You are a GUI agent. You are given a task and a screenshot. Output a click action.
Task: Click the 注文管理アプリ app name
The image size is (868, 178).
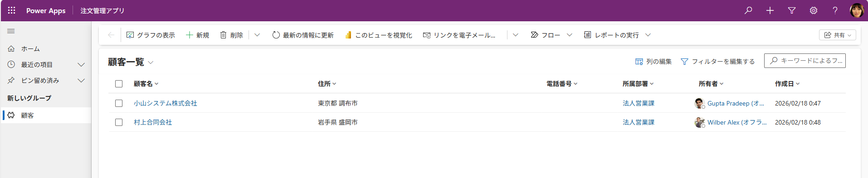tap(102, 10)
